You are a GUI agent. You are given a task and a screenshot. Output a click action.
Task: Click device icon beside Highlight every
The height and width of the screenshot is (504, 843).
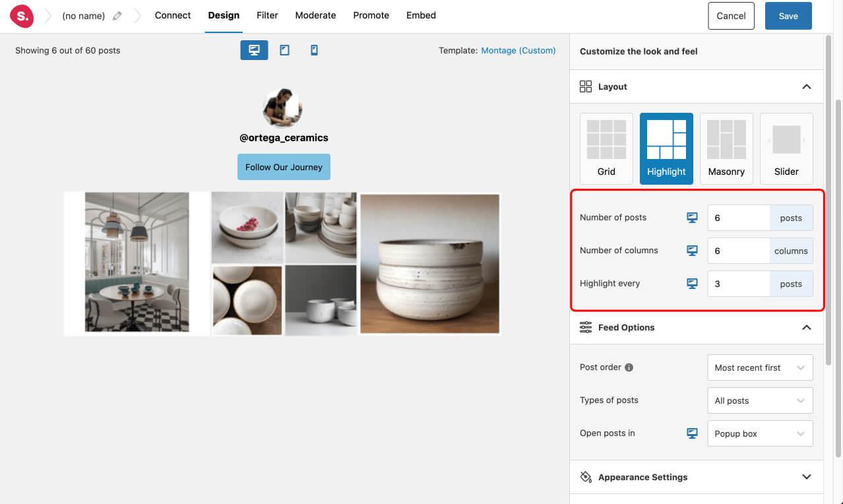(693, 284)
